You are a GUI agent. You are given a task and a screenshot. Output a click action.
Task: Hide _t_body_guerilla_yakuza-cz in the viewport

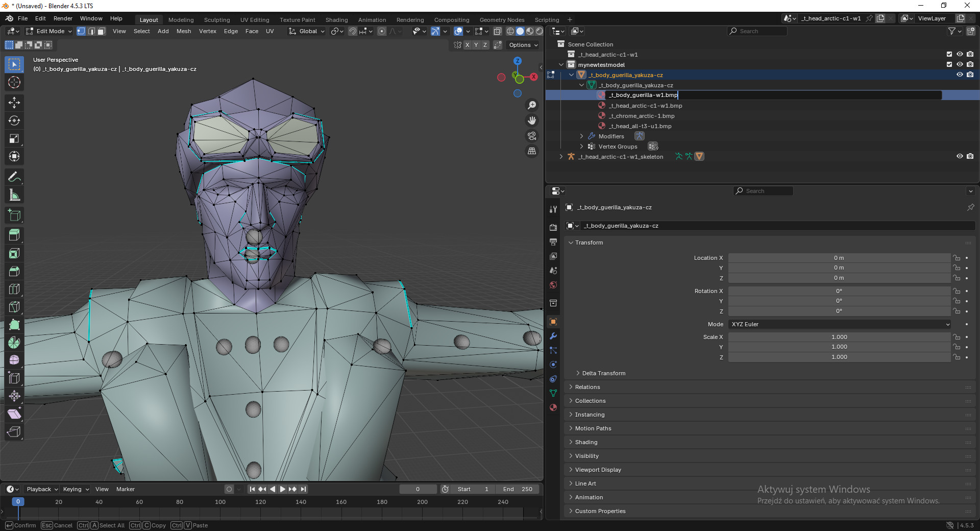pyautogui.click(x=960, y=75)
